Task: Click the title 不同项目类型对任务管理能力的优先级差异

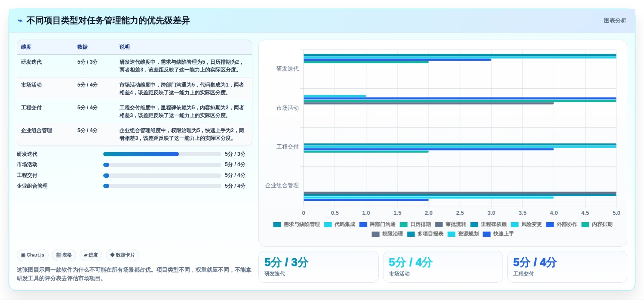Action: point(108,21)
